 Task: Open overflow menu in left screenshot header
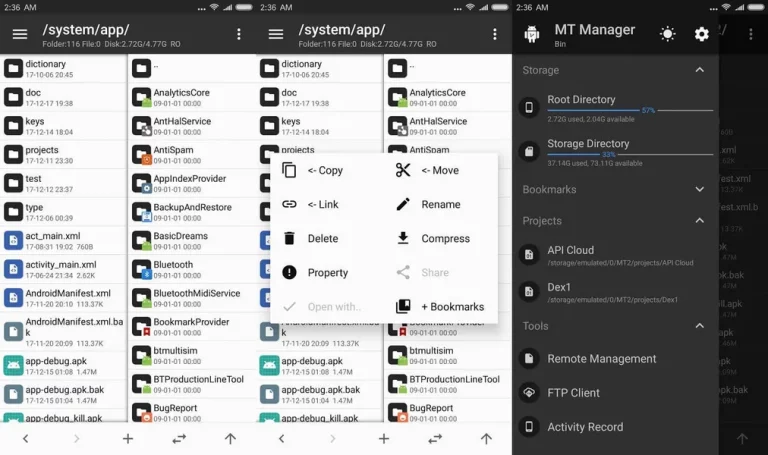click(x=239, y=34)
